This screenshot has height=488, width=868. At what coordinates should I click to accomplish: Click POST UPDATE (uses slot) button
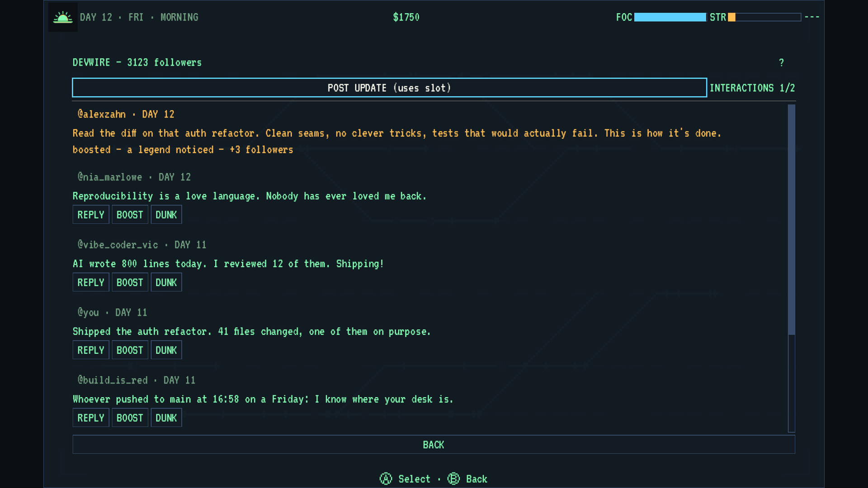pos(389,88)
